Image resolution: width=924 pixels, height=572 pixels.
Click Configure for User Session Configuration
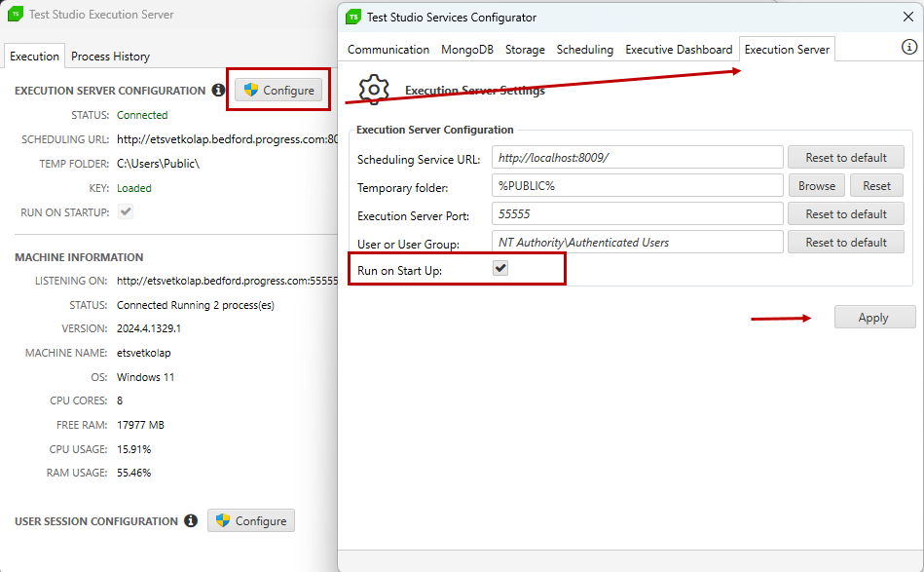click(x=251, y=520)
